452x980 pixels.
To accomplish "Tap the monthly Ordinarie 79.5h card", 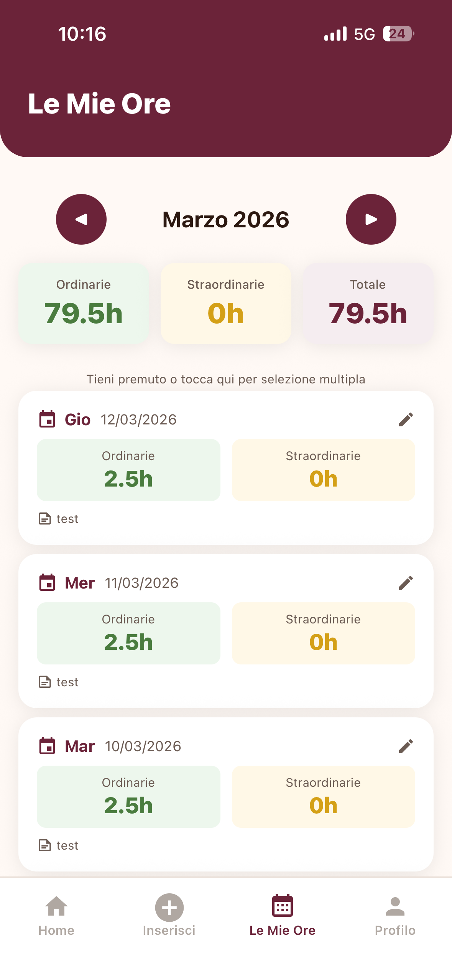I will click(x=84, y=303).
